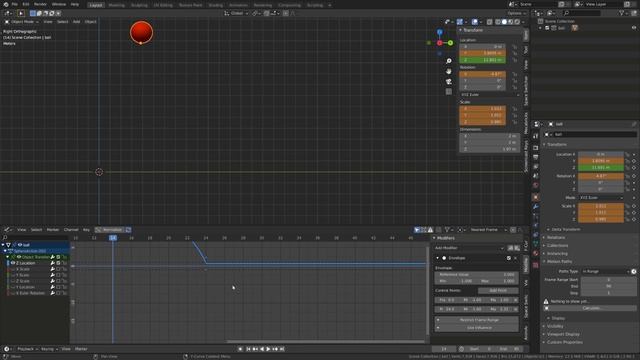This screenshot has width=640, height=360.
Task: Toggle visibility eye of ball channel
Action: (20, 245)
